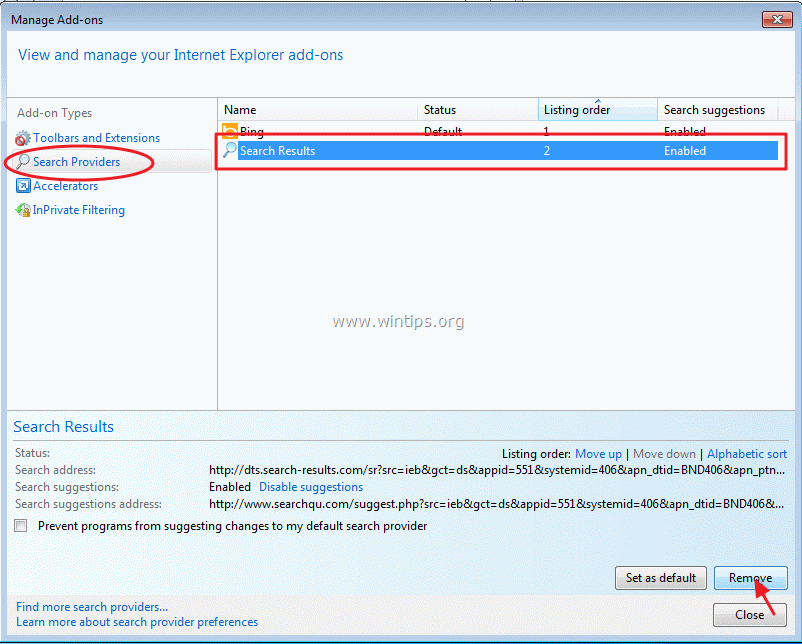802x644 pixels.
Task: Tick the prevent programs from suggesting changes checkbox
Action: point(21,525)
